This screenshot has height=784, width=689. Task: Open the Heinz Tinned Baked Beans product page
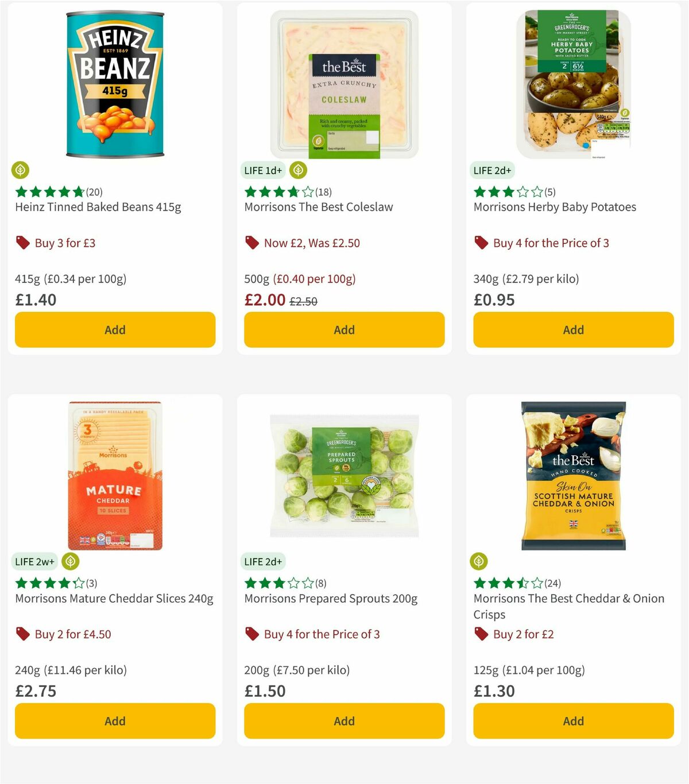tap(98, 207)
